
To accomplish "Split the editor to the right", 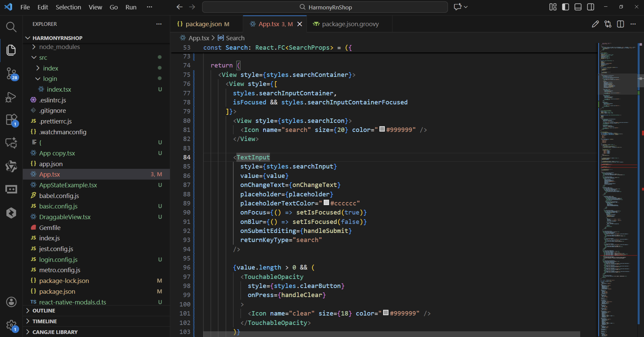I will click(x=620, y=24).
